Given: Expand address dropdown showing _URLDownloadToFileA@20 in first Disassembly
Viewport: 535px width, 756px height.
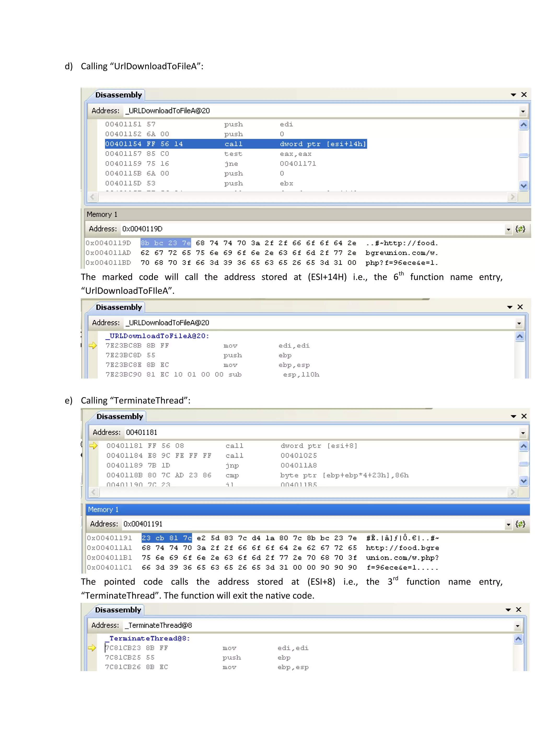Looking at the screenshot, I should pos(523,111).
